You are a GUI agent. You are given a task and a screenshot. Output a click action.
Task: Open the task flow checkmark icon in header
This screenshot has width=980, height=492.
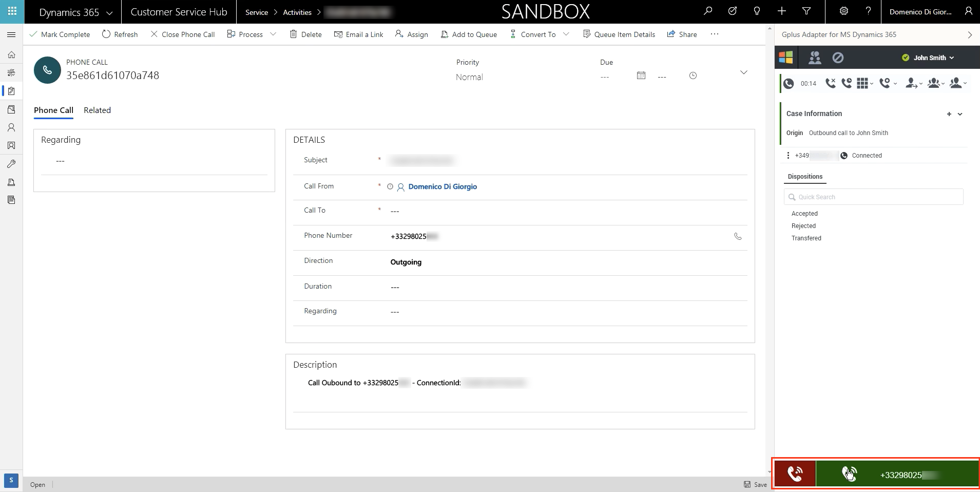coord(733,11)
